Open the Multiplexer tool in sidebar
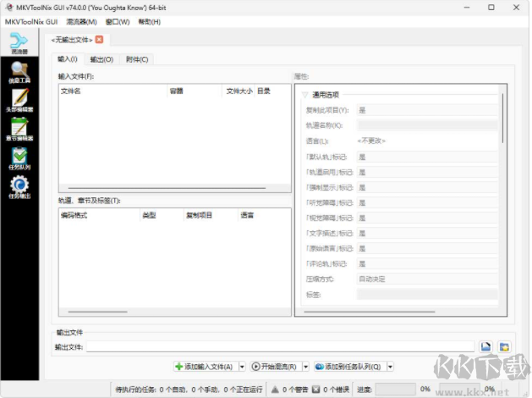Screen dimensions: 532x398 coord(19,43)
